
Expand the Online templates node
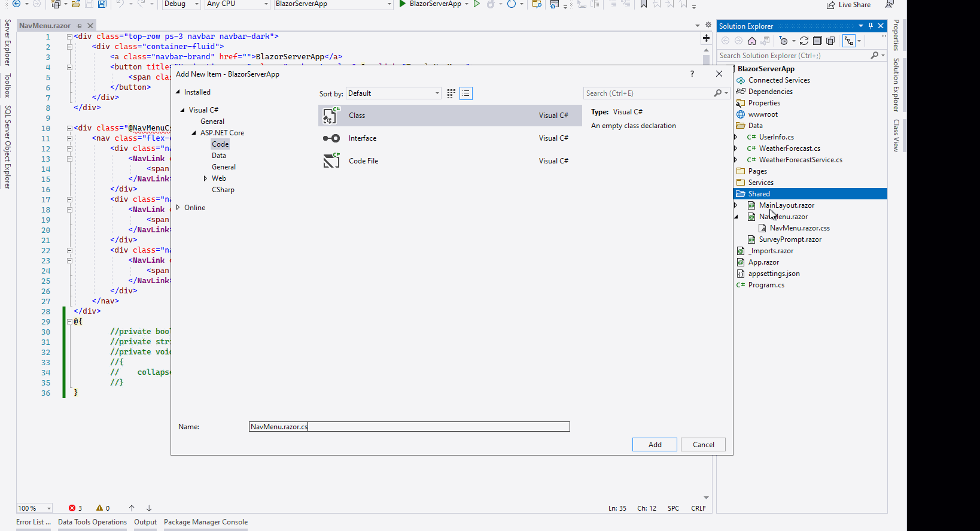[178, 208]
